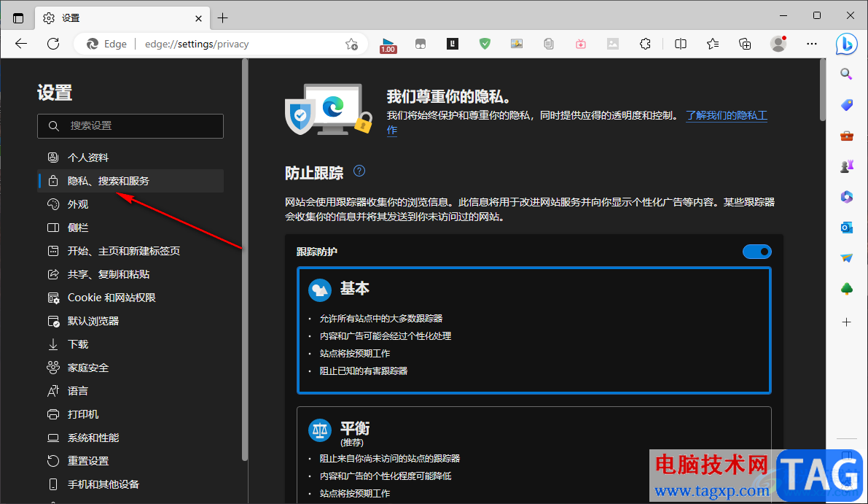
Task: Open the sidebar shopping tag icon
Action: pos(846,105)
